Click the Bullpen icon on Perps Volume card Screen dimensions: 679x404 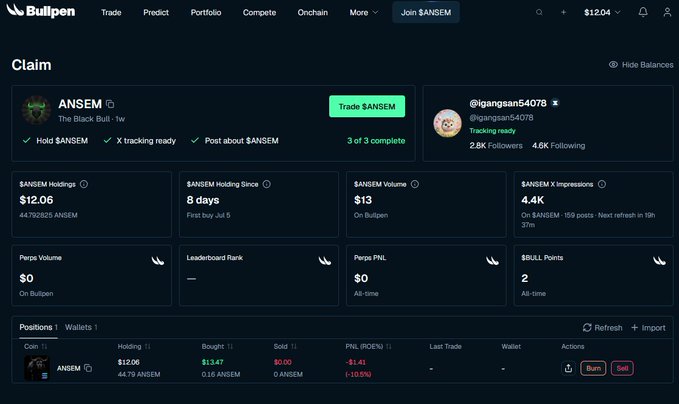click(x=158, y=261)
